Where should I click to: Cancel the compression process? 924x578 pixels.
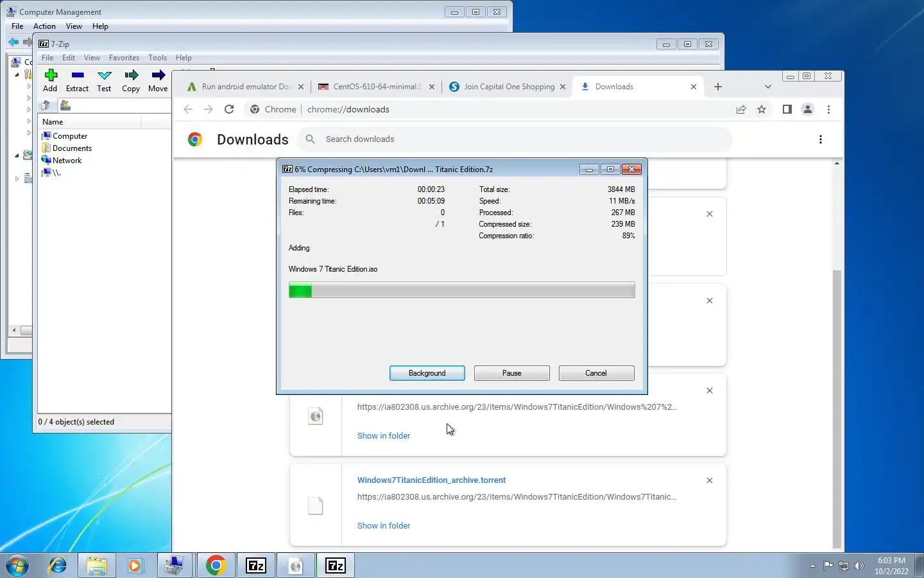(597, 373)
